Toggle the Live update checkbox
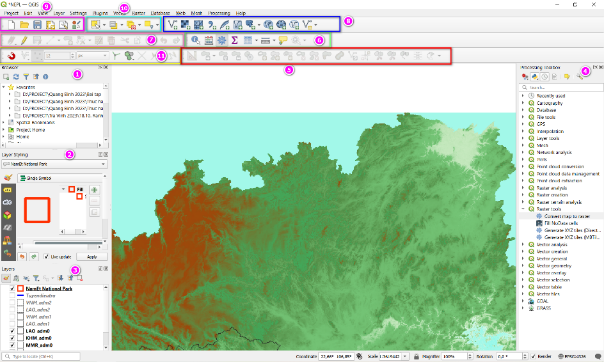 tap(46, 256)
